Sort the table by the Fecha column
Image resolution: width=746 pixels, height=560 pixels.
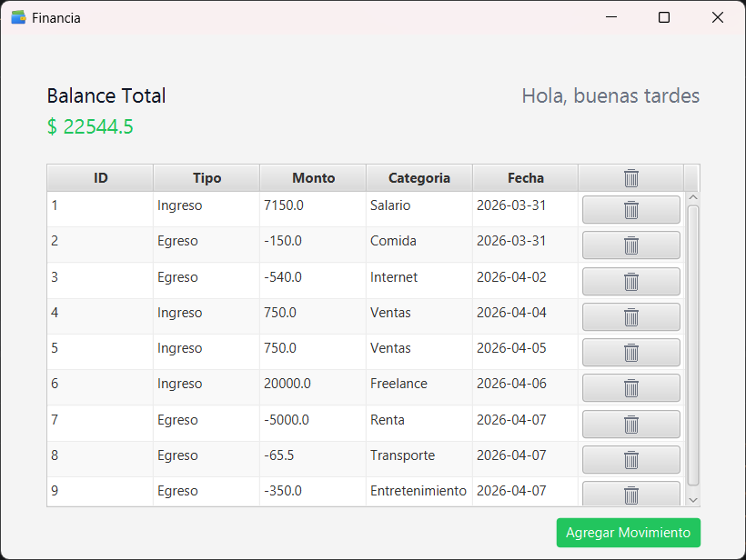pos(525,177)
